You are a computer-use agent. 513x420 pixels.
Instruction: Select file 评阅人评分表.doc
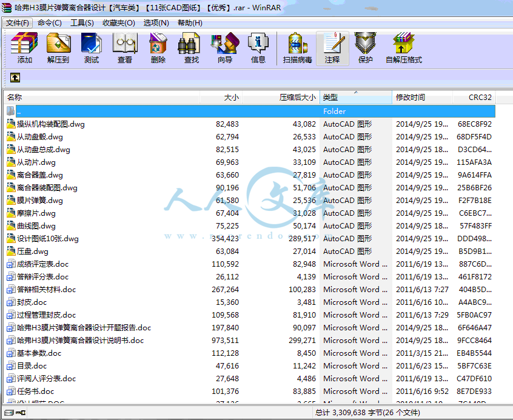click(x=250, y=379)
